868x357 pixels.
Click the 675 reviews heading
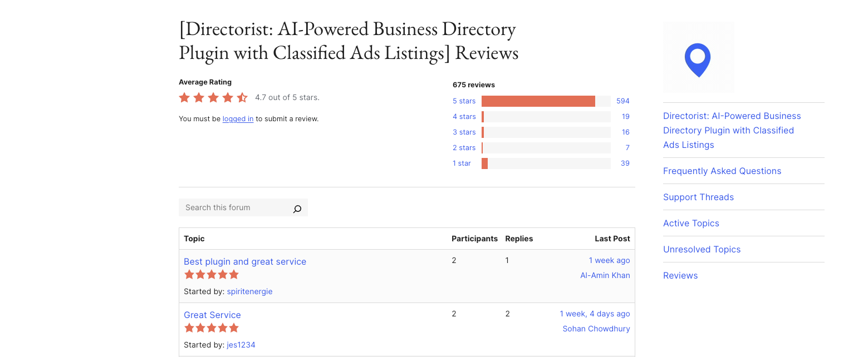(474, 85)
